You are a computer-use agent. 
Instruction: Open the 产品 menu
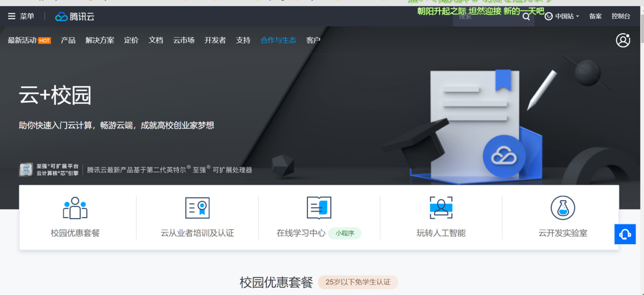(68, 40)
